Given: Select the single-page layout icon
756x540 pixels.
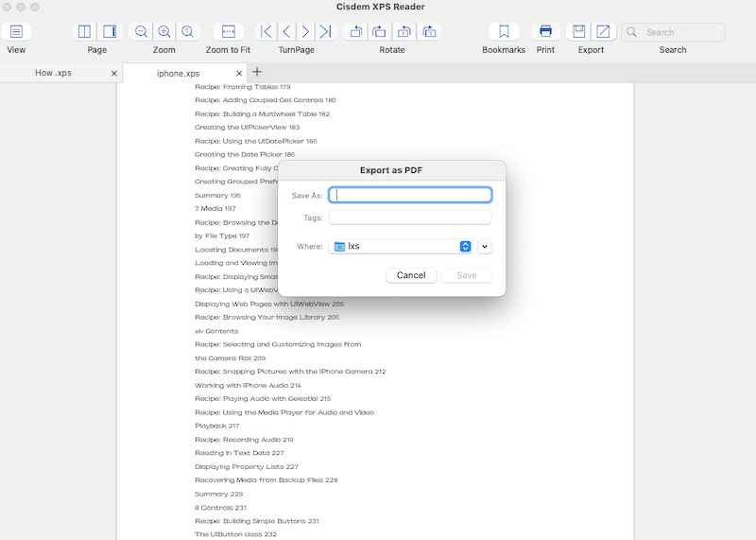Looking at the screenshot, I should coord(110,32).
